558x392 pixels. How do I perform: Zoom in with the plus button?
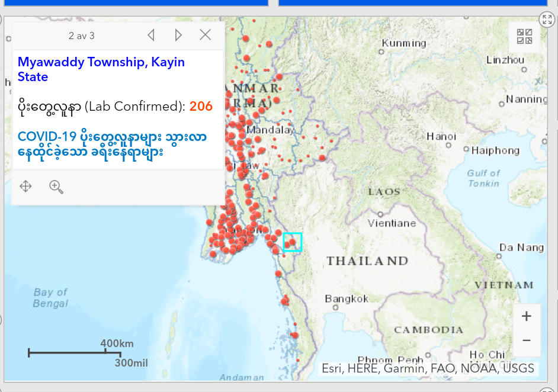[x=526, y=316]
